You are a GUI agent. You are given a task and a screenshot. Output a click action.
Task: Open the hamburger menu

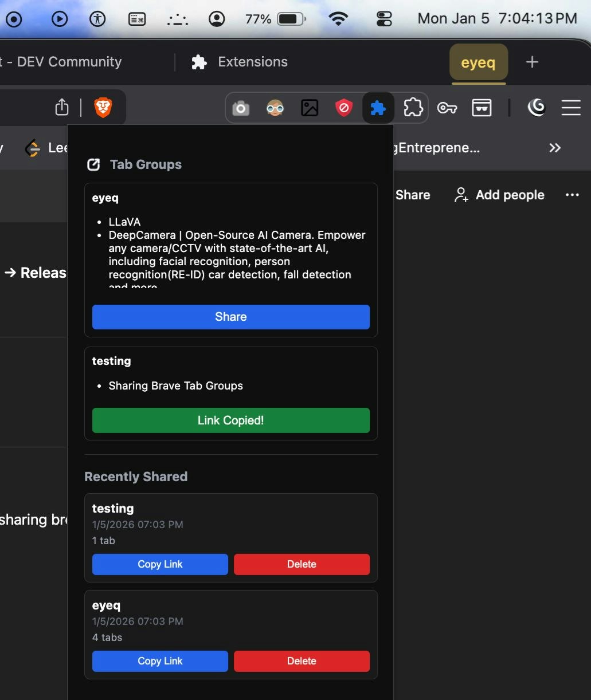pos(571,108)
